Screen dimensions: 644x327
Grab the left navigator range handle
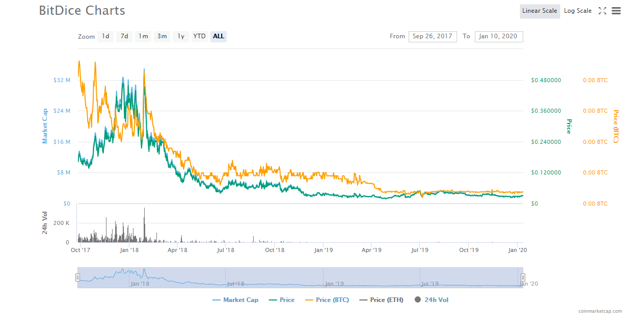77,278
